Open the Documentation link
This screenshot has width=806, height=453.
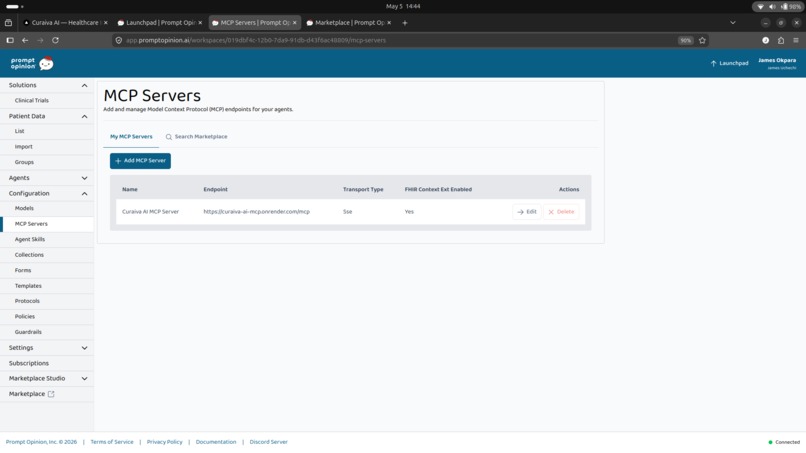click(216, 442)
